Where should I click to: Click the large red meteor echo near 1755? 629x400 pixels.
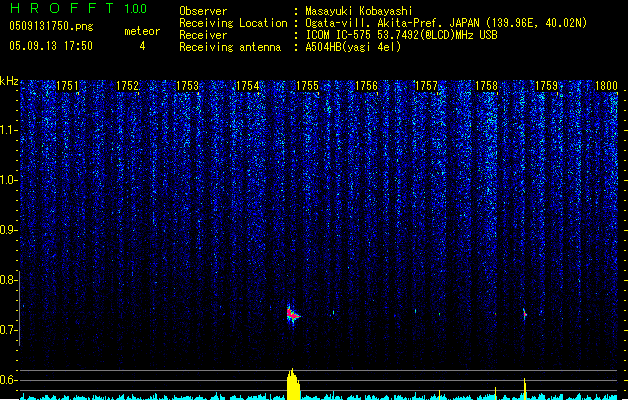pos(293,315)
